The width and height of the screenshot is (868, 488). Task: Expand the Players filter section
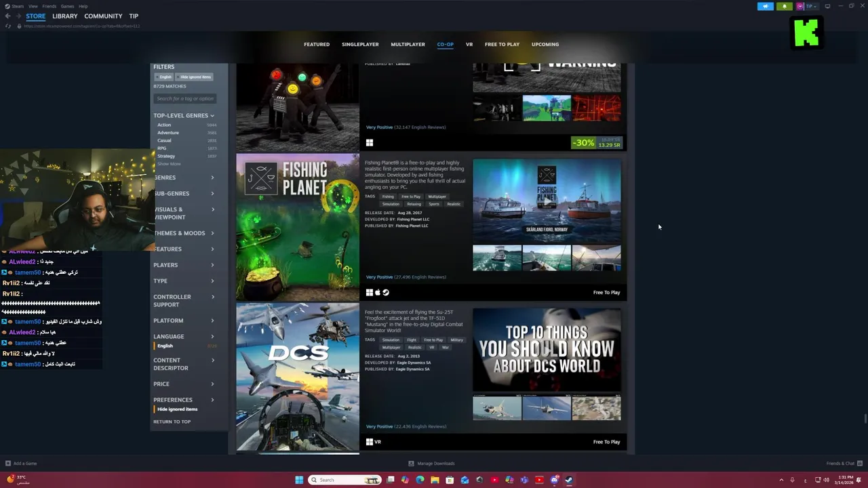click(184, 265)
